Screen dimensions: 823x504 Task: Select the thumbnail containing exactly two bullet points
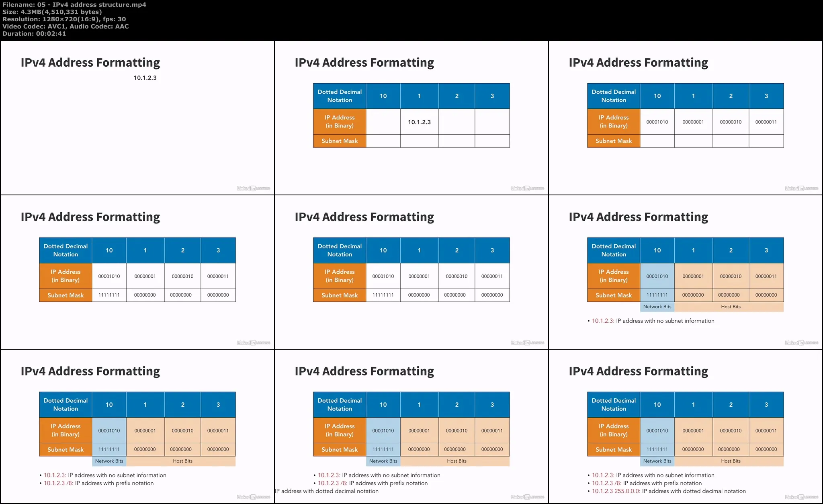(x=137, y=426)
